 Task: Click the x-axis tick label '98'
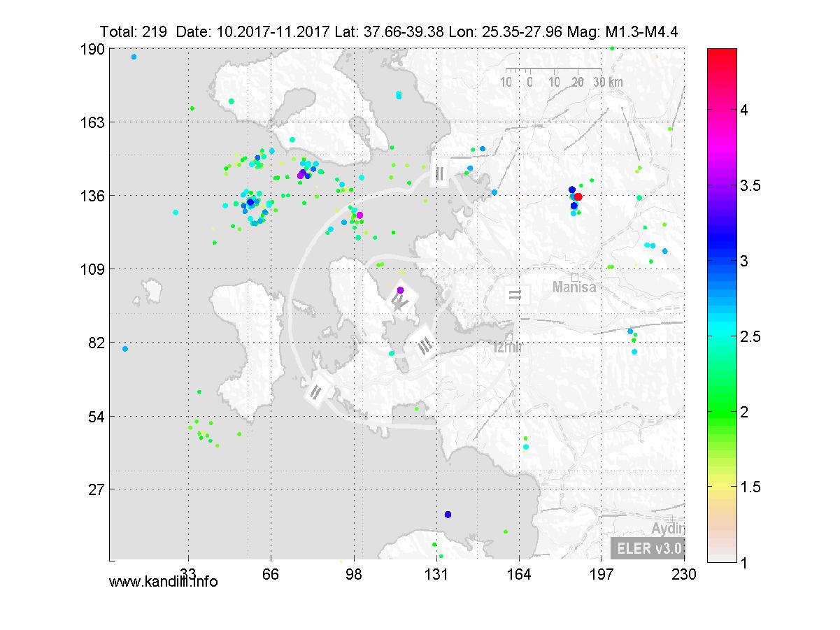(354, 573)
